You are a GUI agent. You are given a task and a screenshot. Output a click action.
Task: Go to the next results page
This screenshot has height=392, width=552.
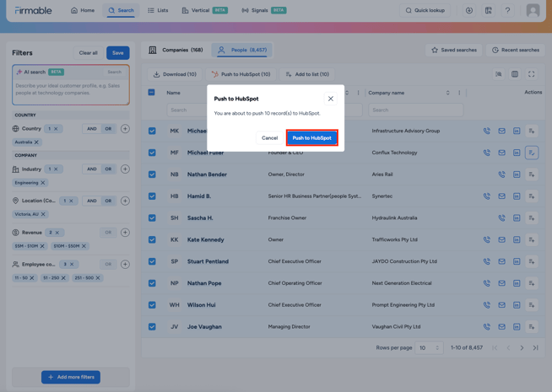(522, 347)
